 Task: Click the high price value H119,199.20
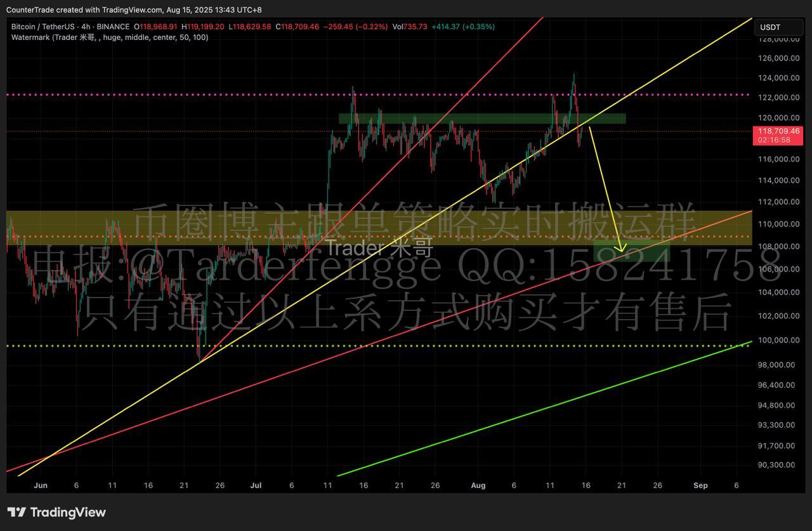(203, 27)
